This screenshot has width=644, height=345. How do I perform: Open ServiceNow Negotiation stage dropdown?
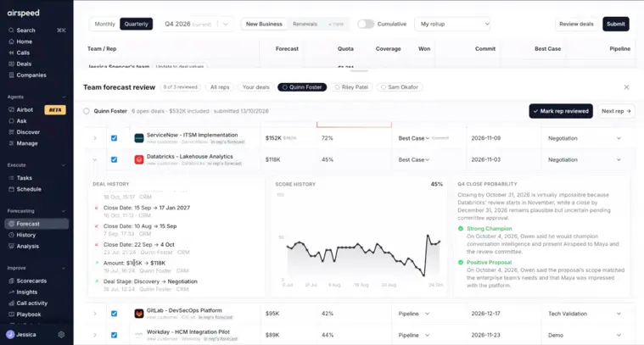[x=585, y=138]
